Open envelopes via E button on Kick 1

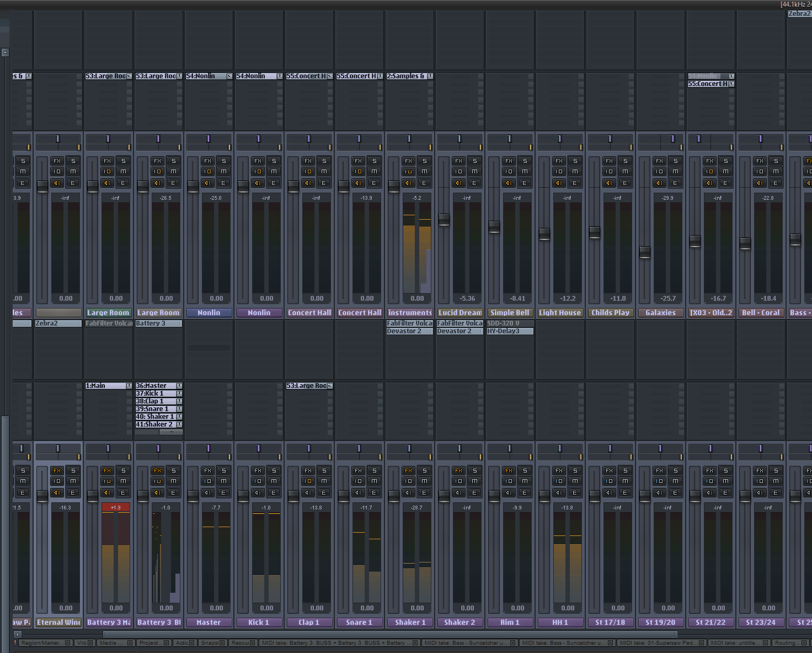click(273, 492)
